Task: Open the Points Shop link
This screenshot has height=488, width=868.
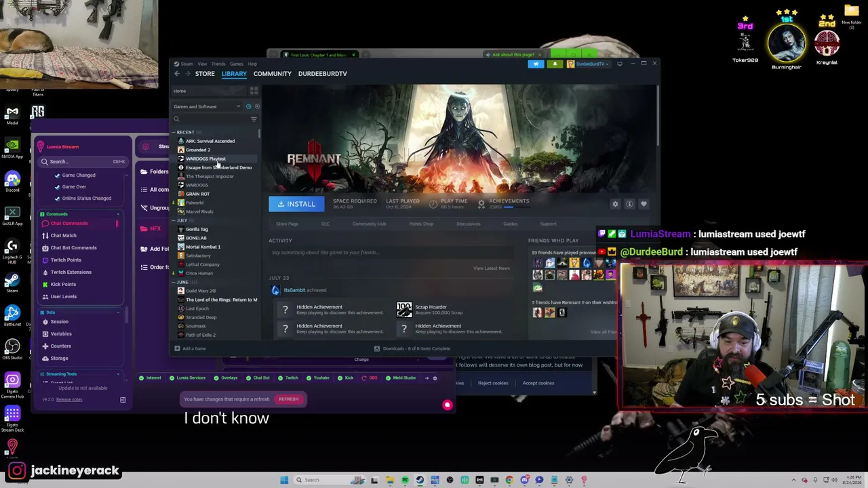Action: (x=421, y=224)
